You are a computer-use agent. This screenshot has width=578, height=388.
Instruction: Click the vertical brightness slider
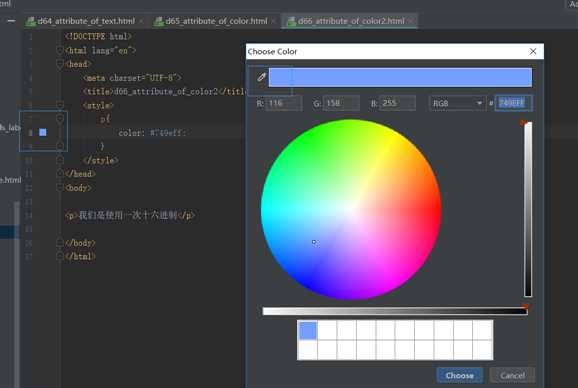tap(528, 209)
